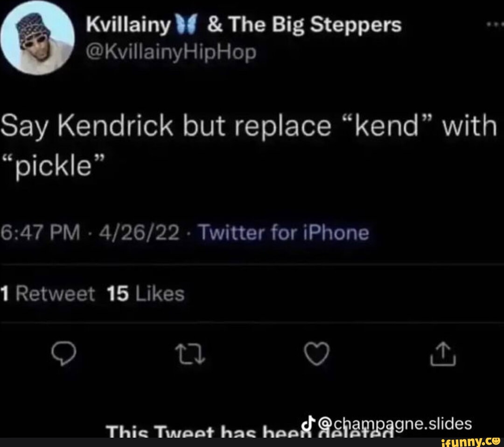Image resolution: width=504 pixels, height=447 pixels.
Task: Click the TikTok logo watermark
Action: pos(308,423)
